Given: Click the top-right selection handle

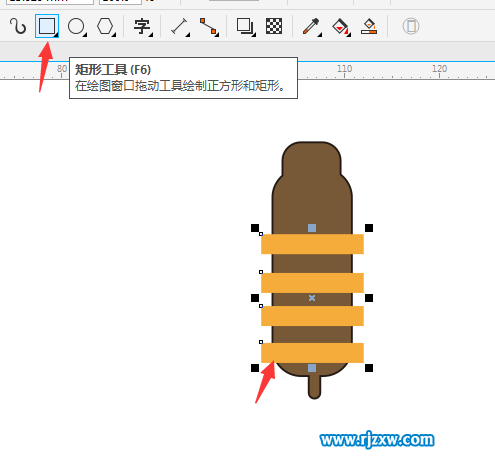Looking at the screenshot, I should (x=369, y=228).
